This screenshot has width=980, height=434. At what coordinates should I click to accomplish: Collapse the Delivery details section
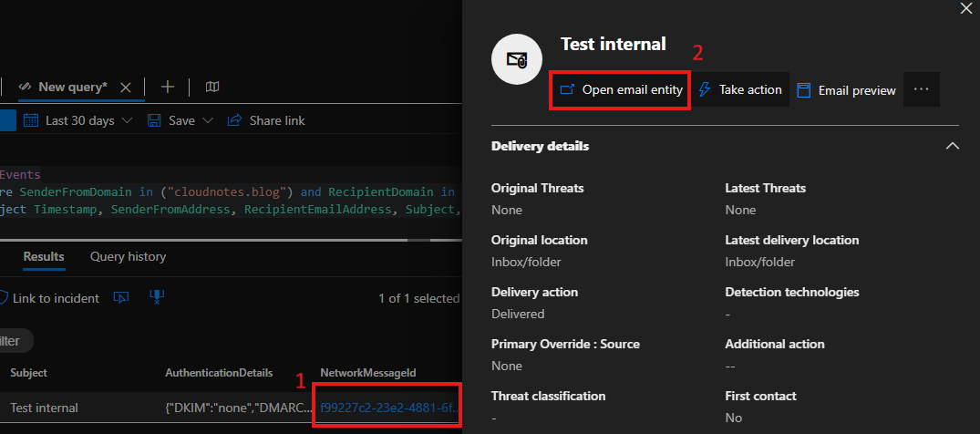click(952, 146)
